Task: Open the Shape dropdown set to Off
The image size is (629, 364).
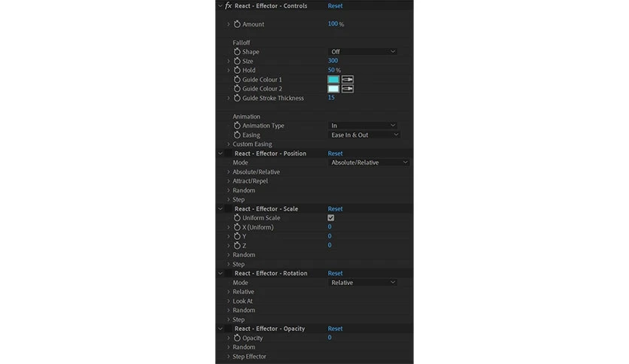Action: click(363, 52)
